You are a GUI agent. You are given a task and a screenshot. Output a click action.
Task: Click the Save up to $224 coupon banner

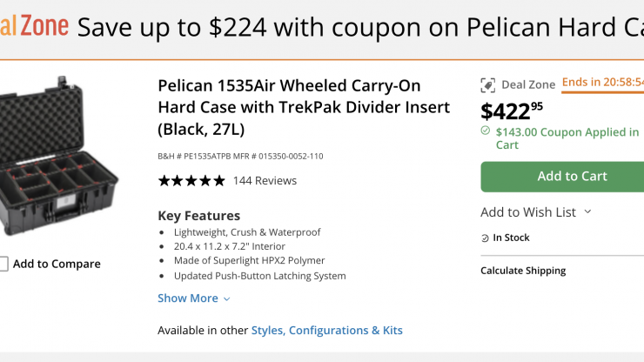pos(357,27)
